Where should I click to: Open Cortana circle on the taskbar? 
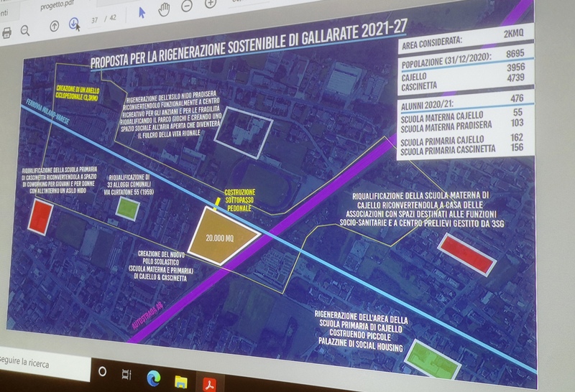tap(102, 371)
